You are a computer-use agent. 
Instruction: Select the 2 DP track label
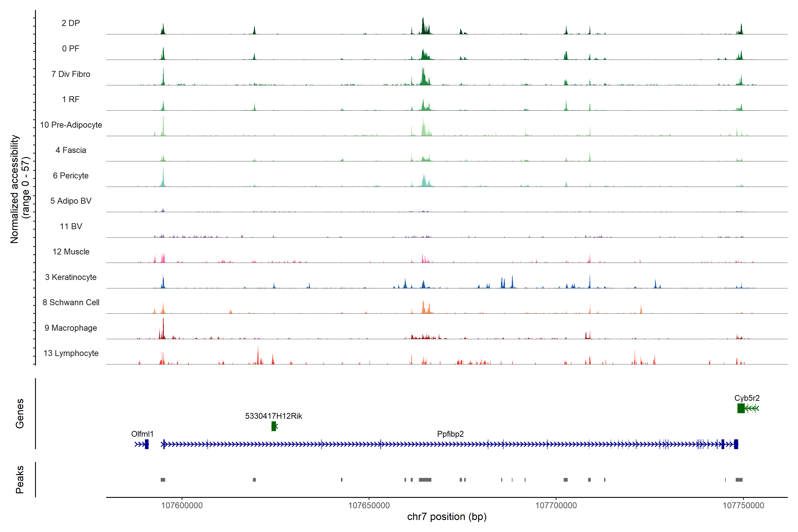70,23
